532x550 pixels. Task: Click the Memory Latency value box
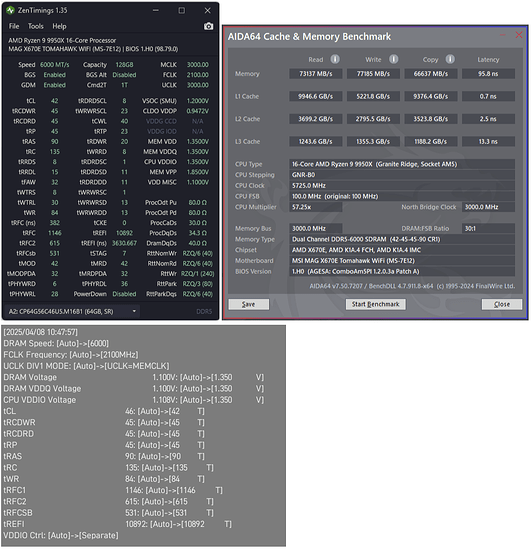point(488,74)
